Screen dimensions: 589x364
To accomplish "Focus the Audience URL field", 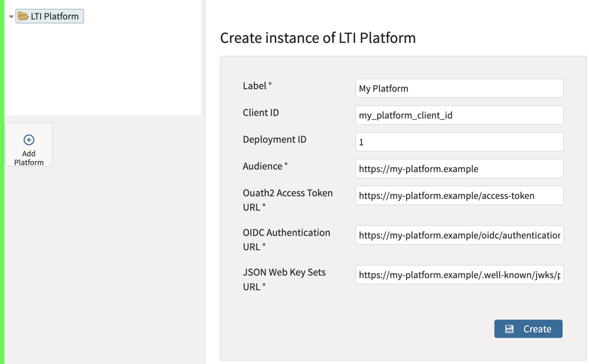I will pyautogui.click(x=459, y=168).
